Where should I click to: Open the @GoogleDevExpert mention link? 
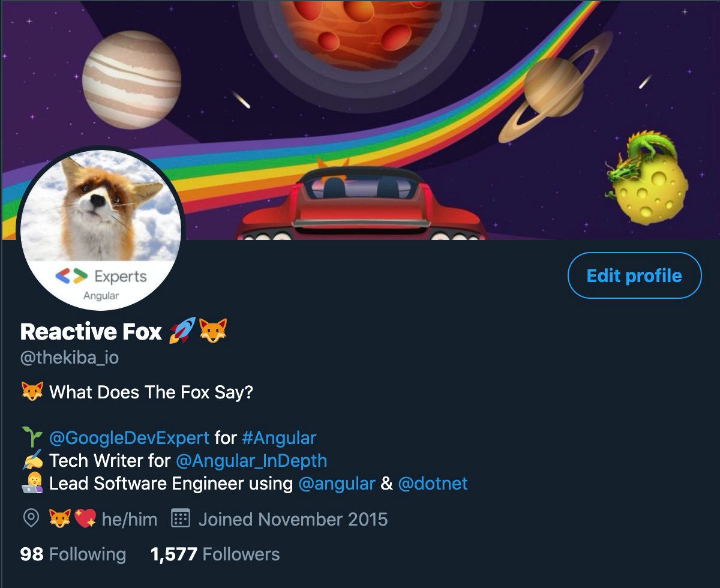[x=129, y=438]
